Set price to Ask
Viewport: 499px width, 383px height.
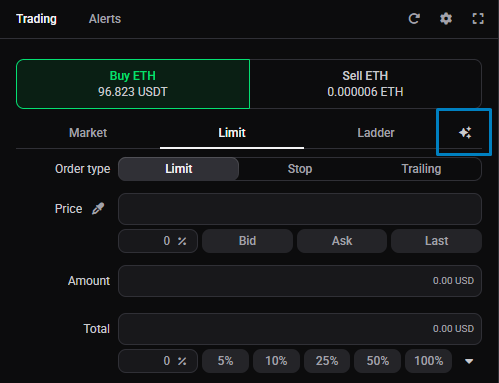click(x=342, y=241)
